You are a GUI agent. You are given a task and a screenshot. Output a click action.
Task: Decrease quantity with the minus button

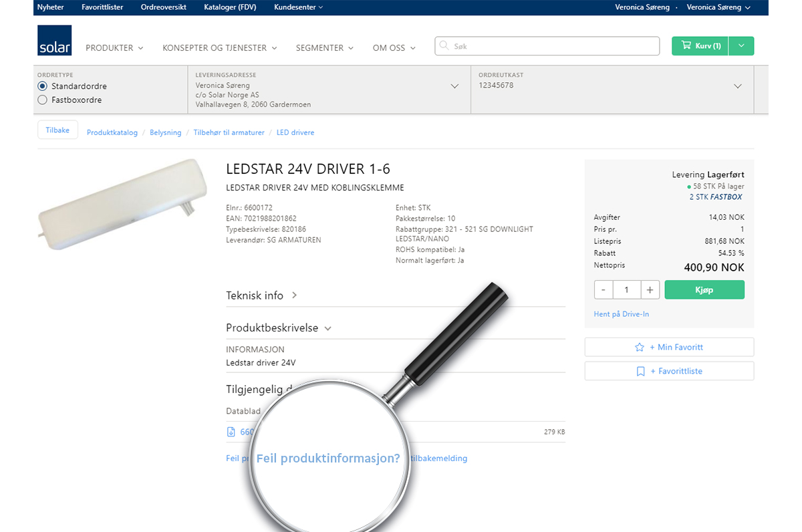604,290
